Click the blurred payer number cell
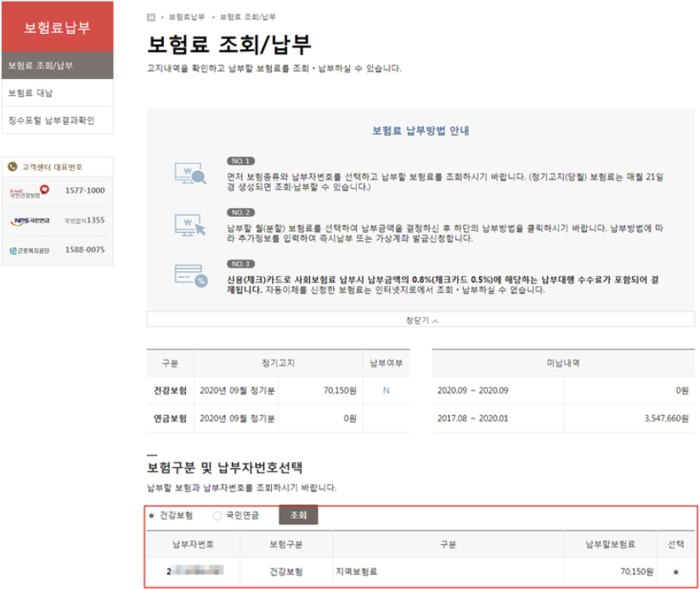The image size is (700, 589). pyautogui.click(x=195, y=570)
